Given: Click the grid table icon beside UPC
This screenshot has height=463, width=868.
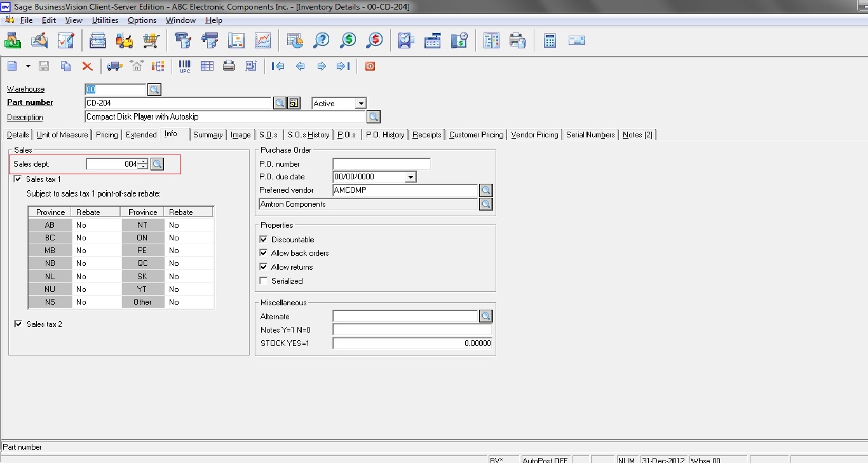Looking at the screenshot, I should click(x=207, y=66).
